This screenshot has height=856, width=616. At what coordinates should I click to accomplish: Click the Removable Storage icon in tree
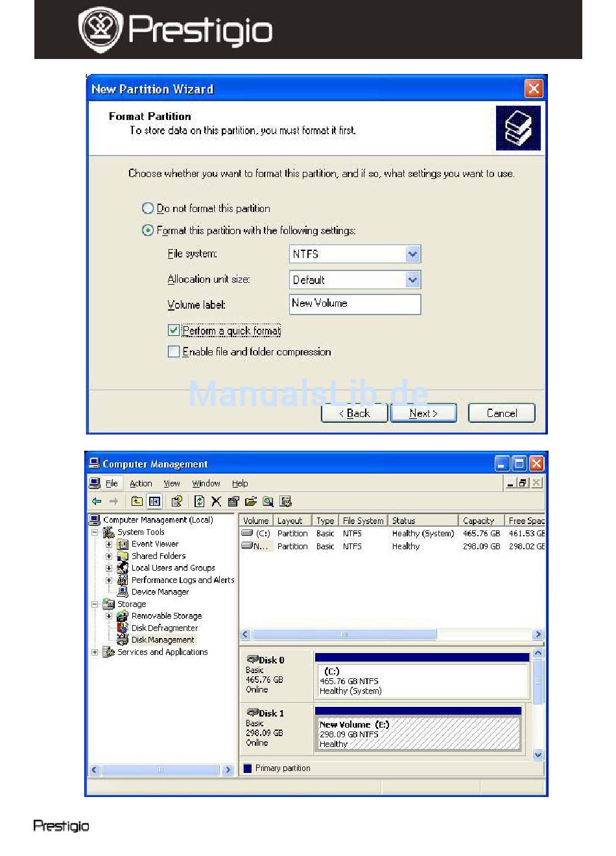coord(123,615)
